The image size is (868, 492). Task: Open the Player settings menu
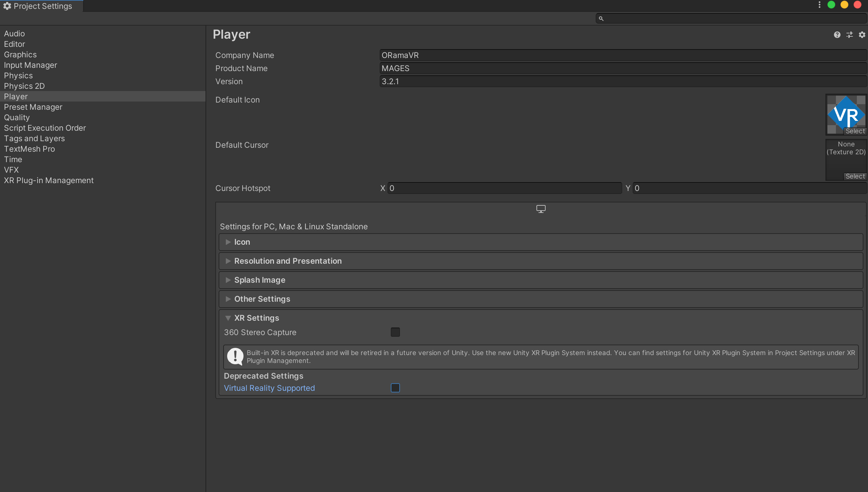(x=16, y=96)
